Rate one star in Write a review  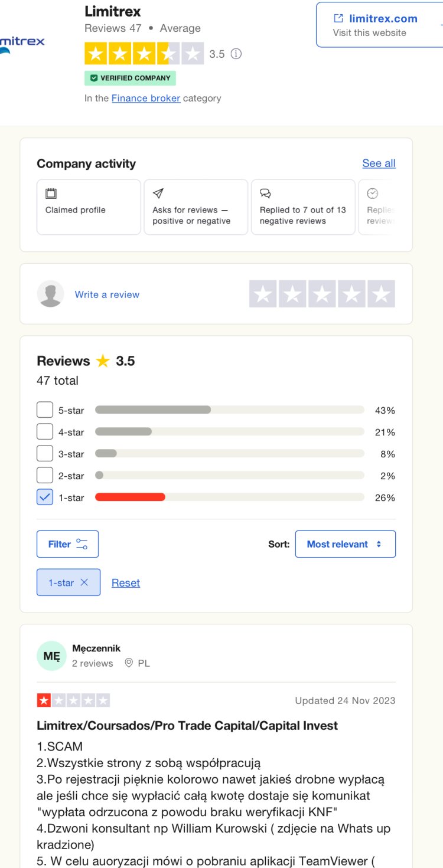pyautogui.click(x=263, y=294)
